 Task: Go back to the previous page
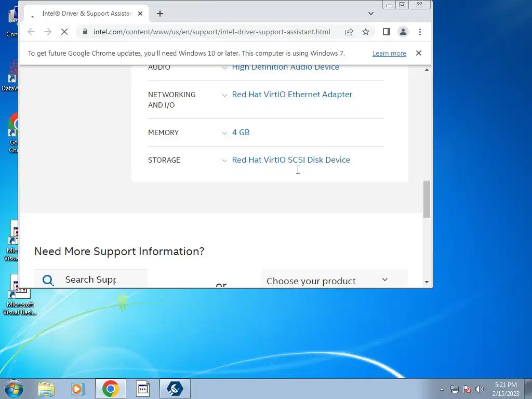(31, 32)
